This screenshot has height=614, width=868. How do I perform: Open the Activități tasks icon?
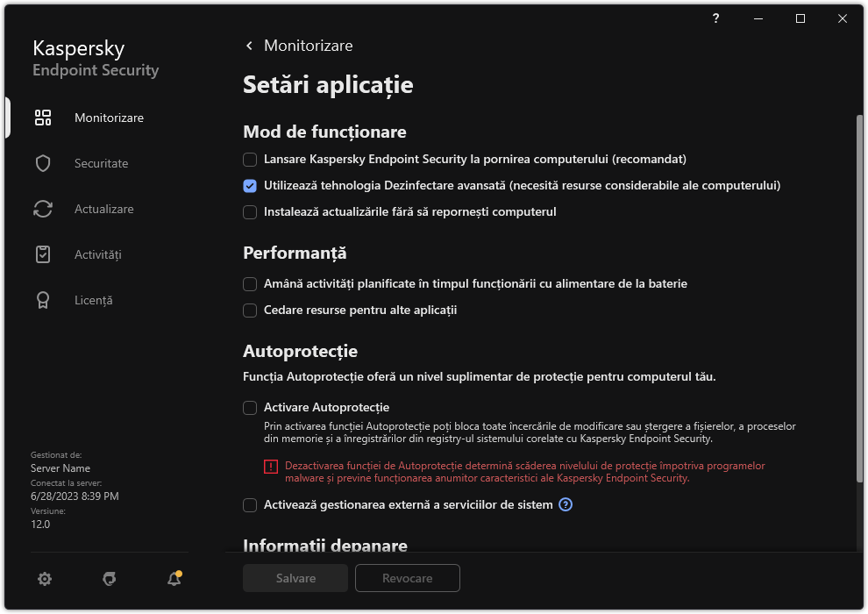(x=42, y=253)
